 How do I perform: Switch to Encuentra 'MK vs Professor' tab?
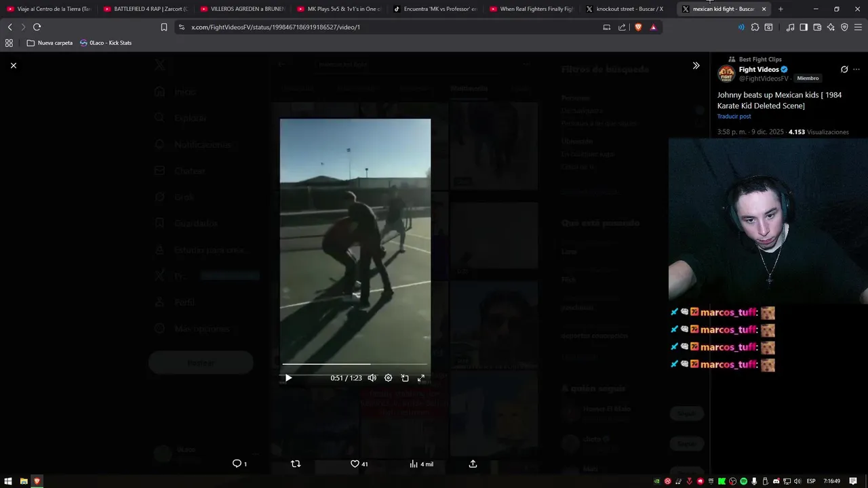click(x=436, y=9)
